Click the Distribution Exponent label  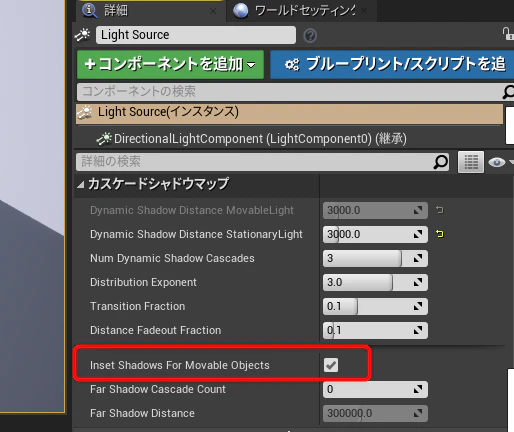(143, 282)
